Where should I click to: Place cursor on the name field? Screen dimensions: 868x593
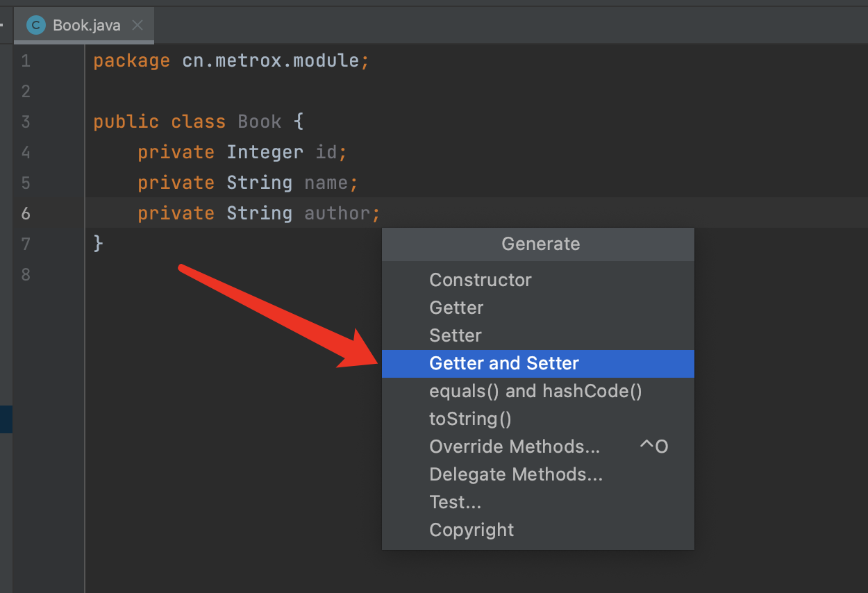(326, 183)
